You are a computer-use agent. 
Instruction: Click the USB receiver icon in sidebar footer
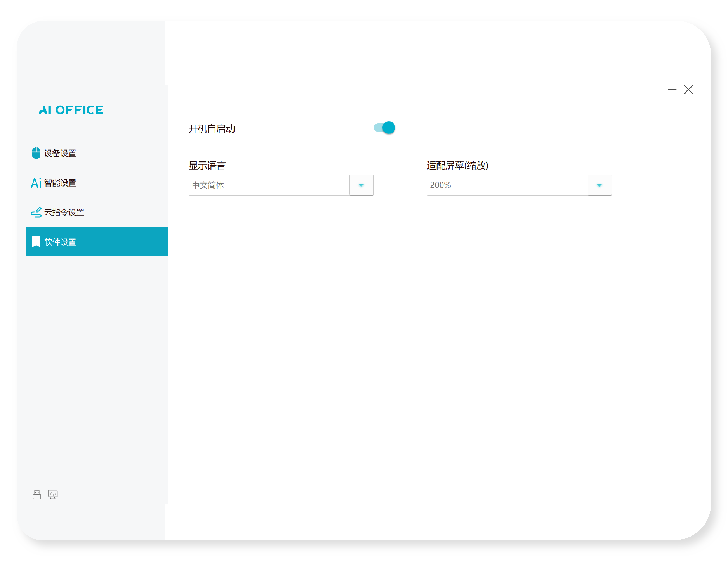tap(37, 495)
